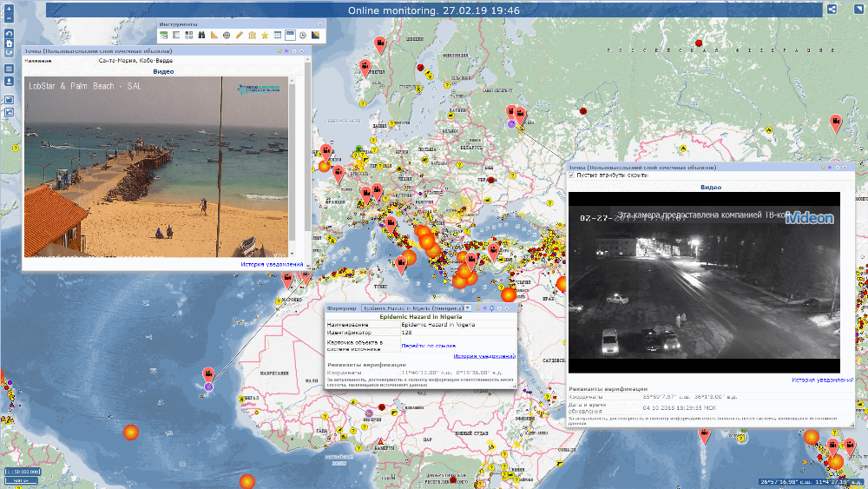
Task: Click the table grid icon in the toolbar
Action: [277, 36]
